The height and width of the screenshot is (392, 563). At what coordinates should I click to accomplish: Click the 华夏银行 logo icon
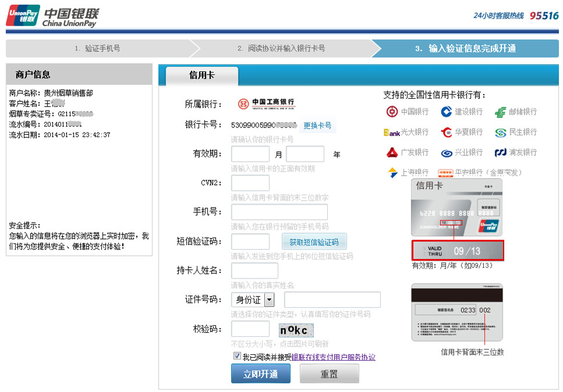[447, 133]
